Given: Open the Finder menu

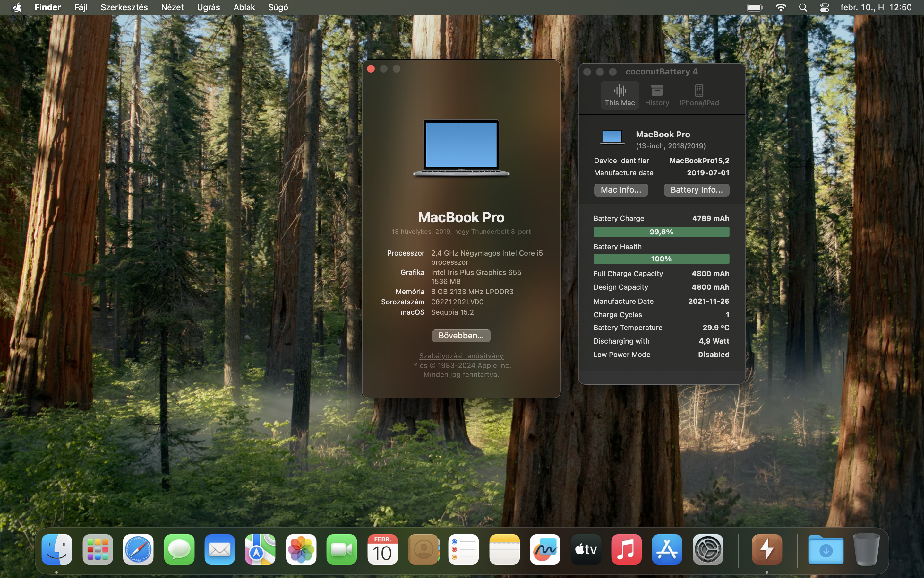Looking at the screenshot, I should tap(48, 7).
